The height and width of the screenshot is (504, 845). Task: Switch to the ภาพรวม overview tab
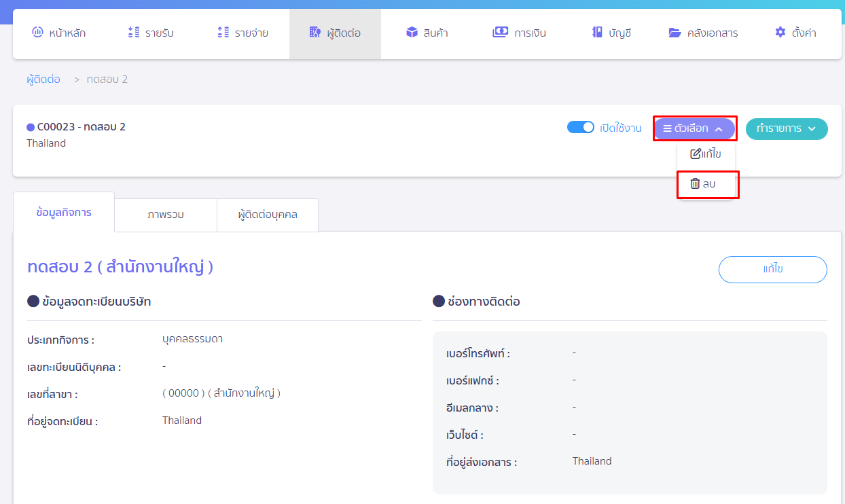(166, 215)
